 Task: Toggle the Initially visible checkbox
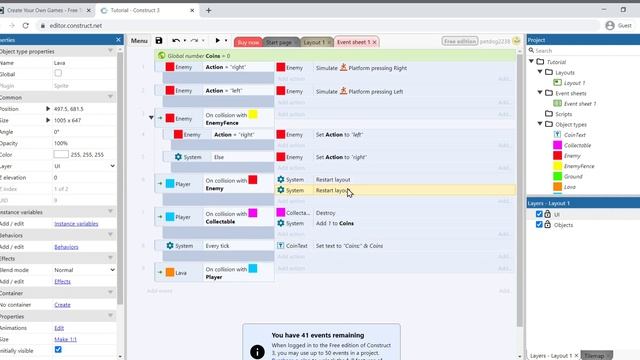click(x=58, y=350)
